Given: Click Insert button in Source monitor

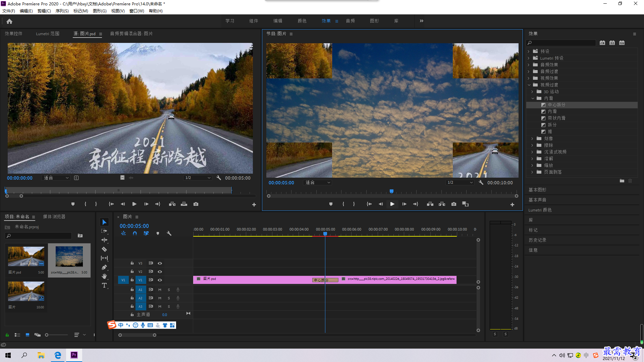Looking at the screenshot, I should (172, 204).
